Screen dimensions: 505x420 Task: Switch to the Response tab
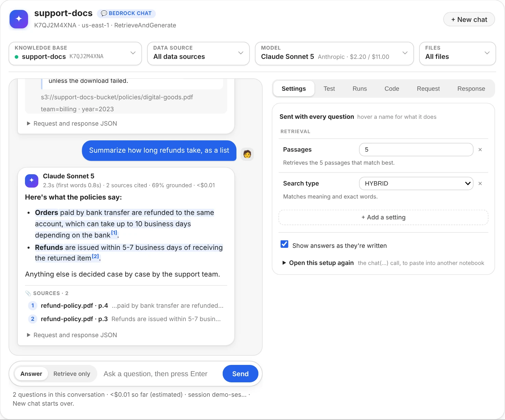pyautogui.click(x=471, y=89)
